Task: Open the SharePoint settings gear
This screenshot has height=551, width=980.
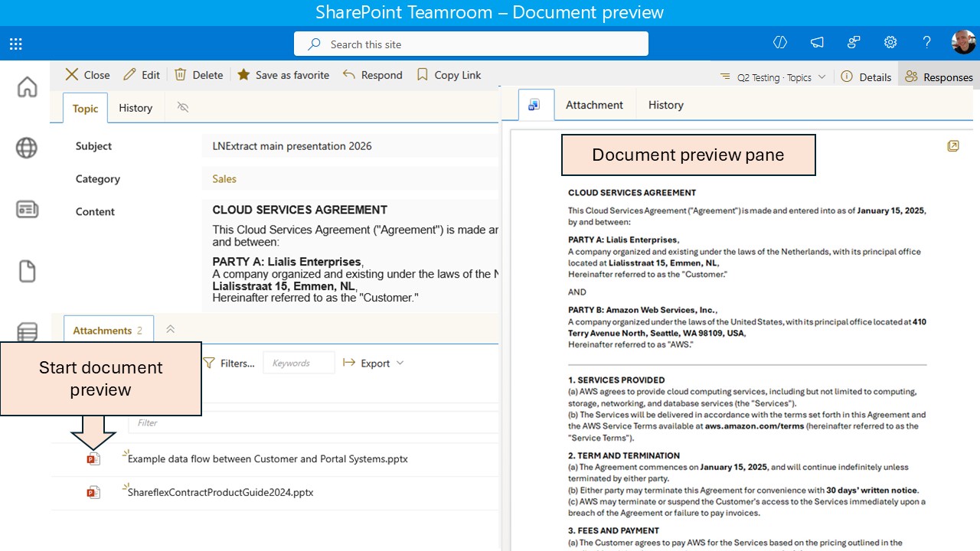Action: click(890, 44)
